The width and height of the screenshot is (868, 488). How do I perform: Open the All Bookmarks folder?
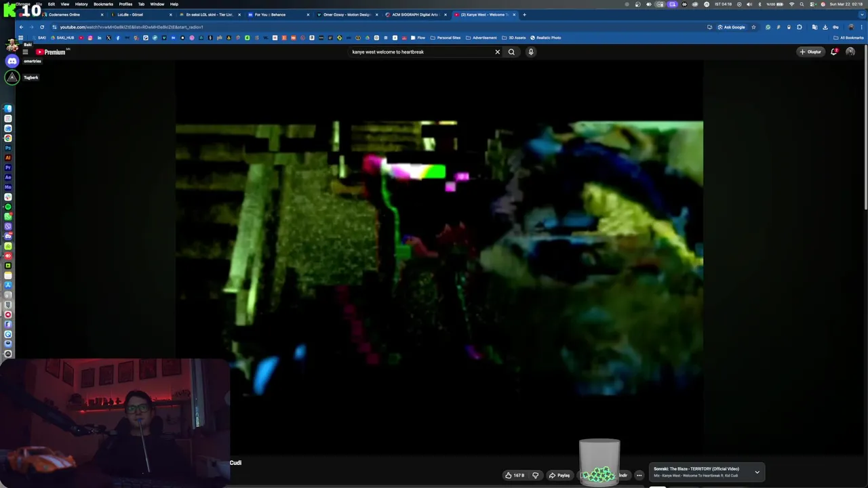[848, 38]
